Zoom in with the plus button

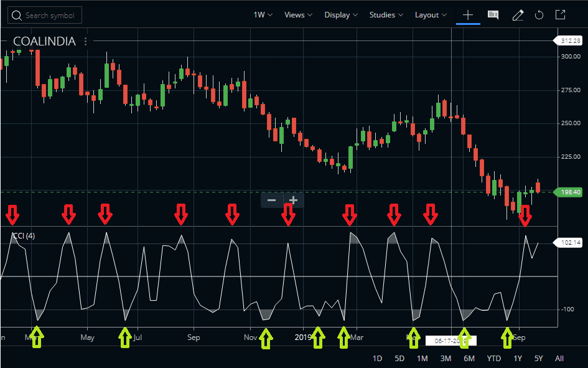[x=293, y=201]
